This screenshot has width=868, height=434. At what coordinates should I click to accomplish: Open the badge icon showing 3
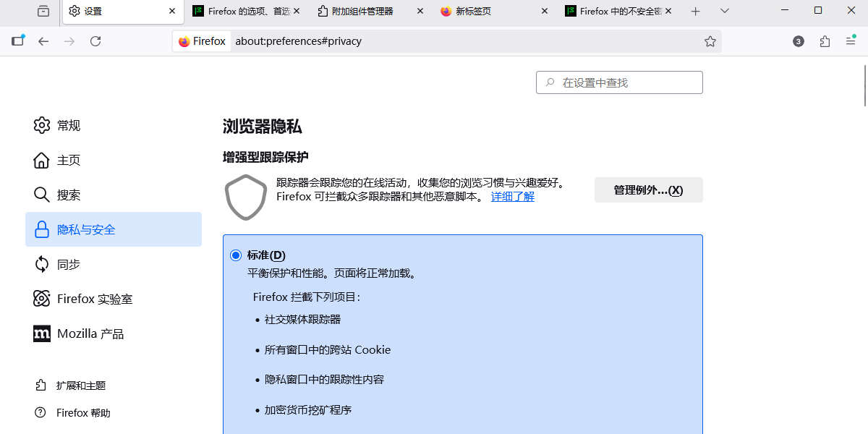pyautogui.click(x=799, y=41)
